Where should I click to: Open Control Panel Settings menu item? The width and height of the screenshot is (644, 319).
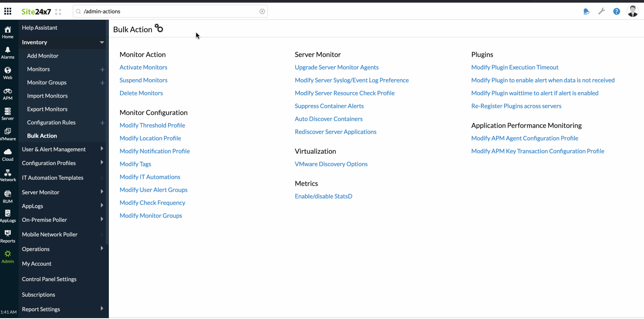click(x=49, y=279)
